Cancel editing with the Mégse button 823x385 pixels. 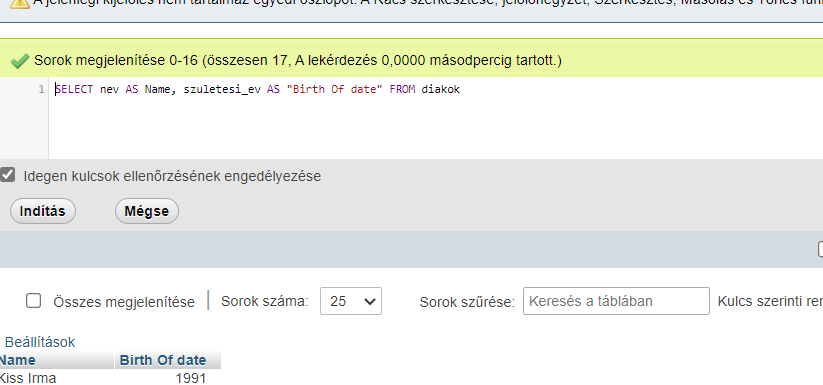click(147, 211)
